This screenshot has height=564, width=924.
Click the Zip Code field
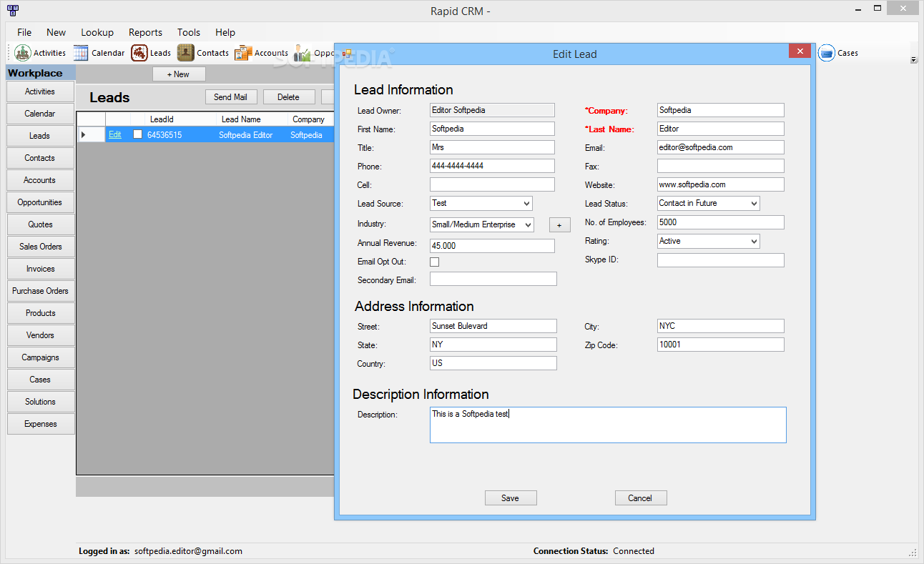pos(721,345)
